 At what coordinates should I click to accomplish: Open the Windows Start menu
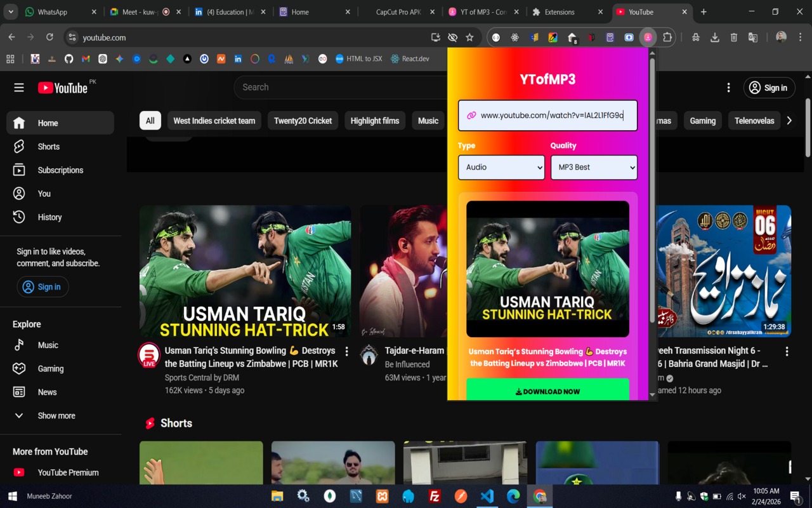(x=12, y=496)
